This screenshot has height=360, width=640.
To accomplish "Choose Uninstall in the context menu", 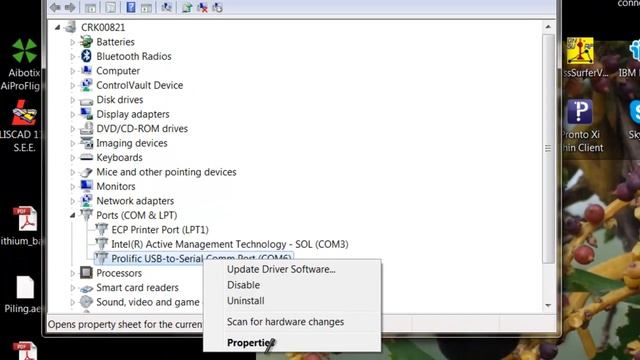I will (246, 301).
